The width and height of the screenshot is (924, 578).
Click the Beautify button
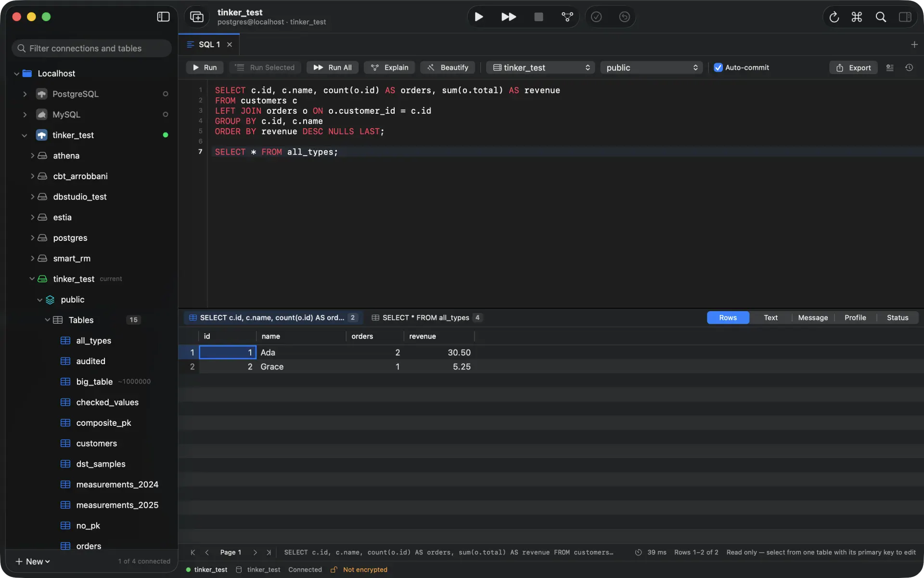tap(448, 67)
